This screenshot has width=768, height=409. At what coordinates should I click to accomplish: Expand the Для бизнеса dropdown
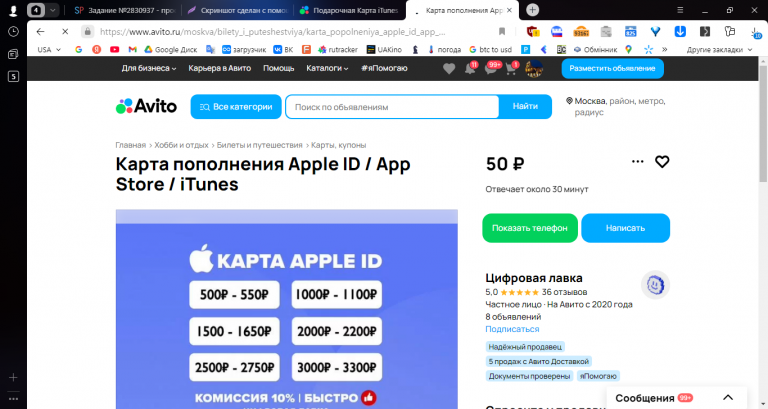(x=149, y=68)
